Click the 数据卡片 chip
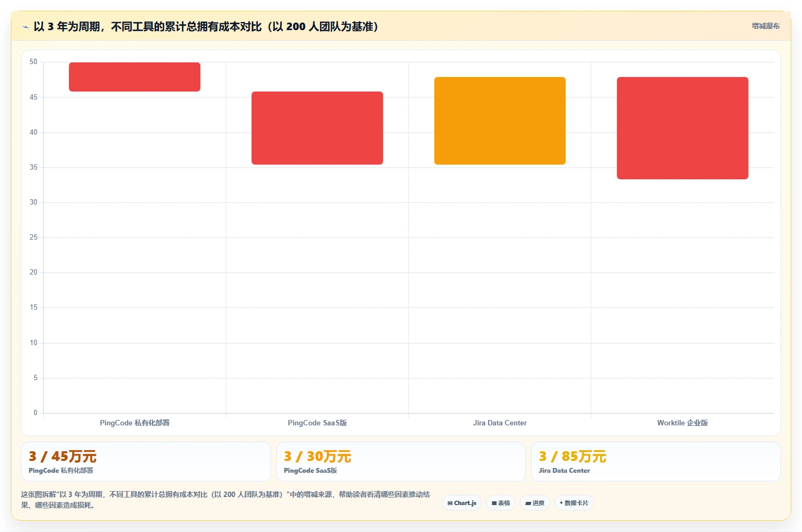This screenshot has height=532, width=802. point(574,503)
